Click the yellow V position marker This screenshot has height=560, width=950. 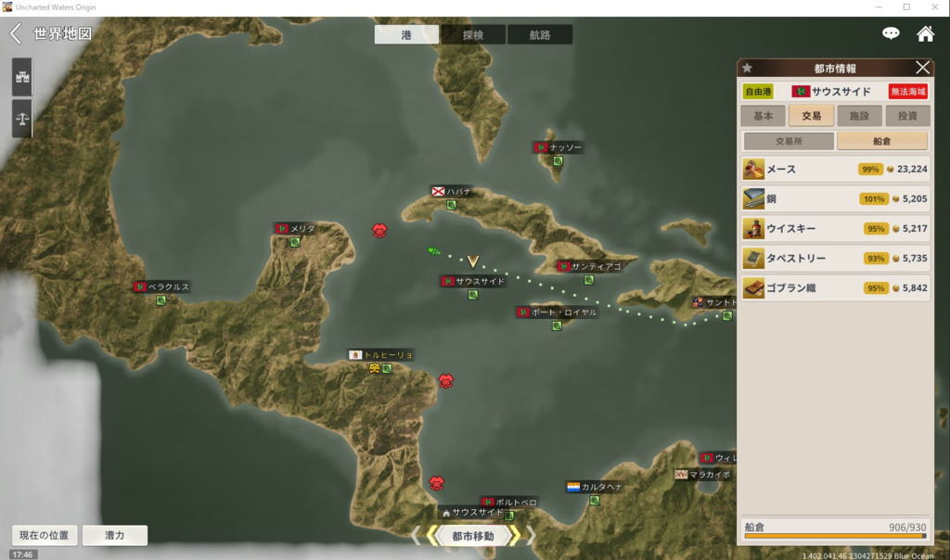point(473,261)
